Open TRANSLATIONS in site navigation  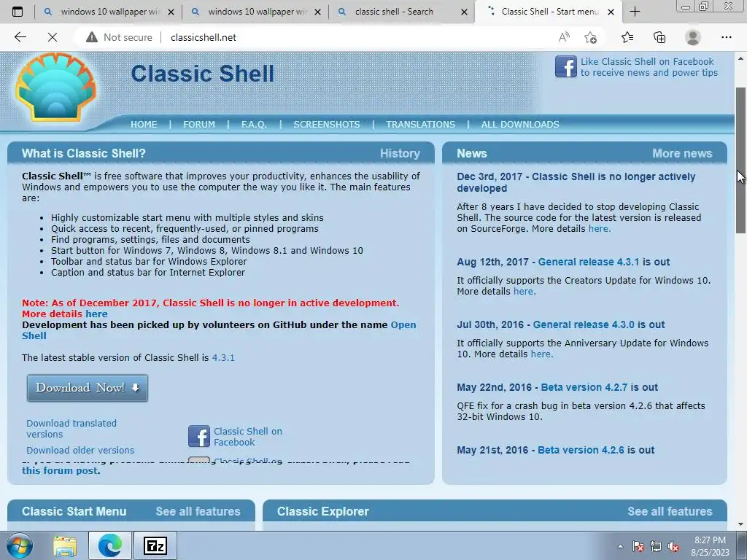coord(421,124)
